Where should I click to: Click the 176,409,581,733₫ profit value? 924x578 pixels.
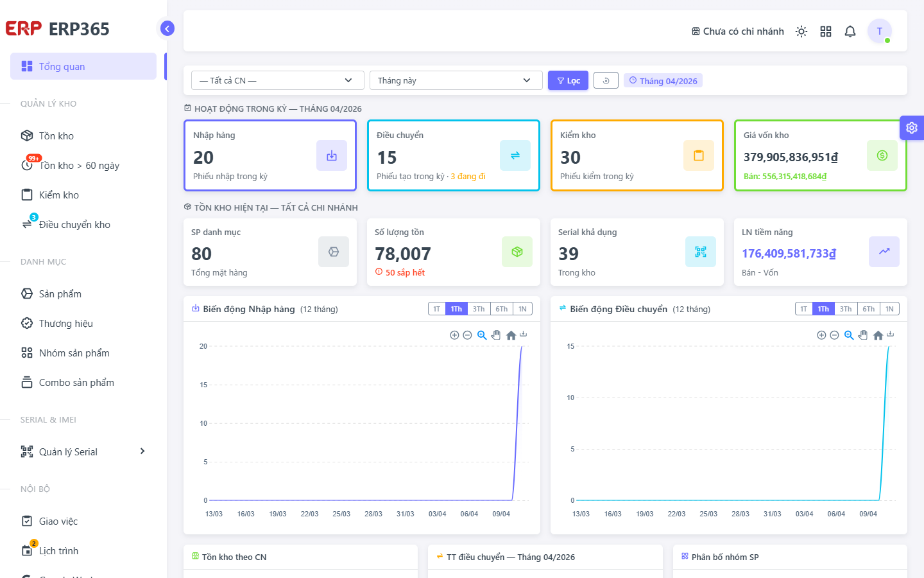click(789, 254)
